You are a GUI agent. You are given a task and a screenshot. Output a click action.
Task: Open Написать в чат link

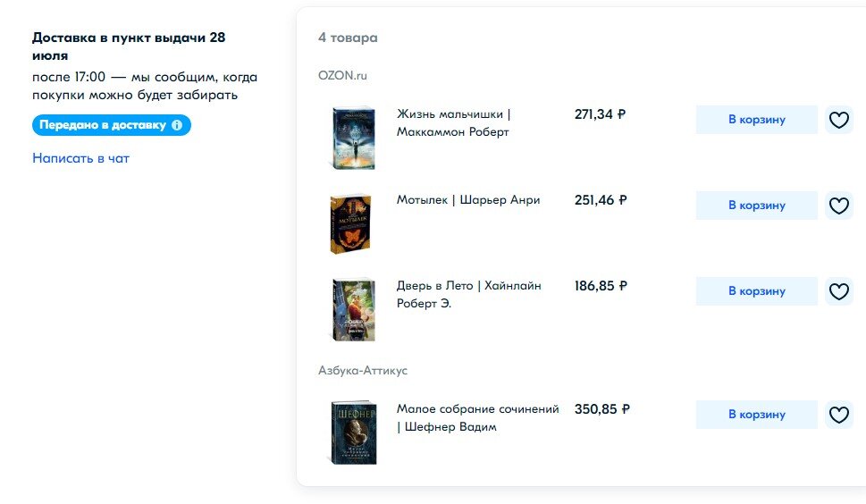click(80, 158)
